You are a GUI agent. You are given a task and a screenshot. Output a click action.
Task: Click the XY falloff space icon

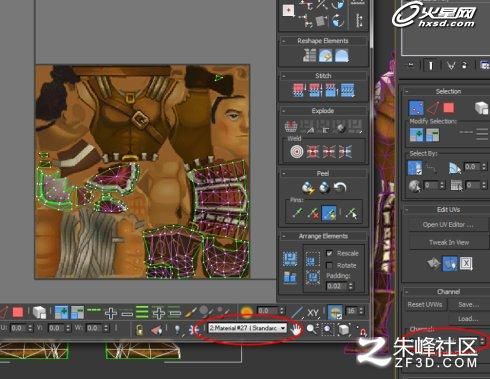tap(313, 312)
